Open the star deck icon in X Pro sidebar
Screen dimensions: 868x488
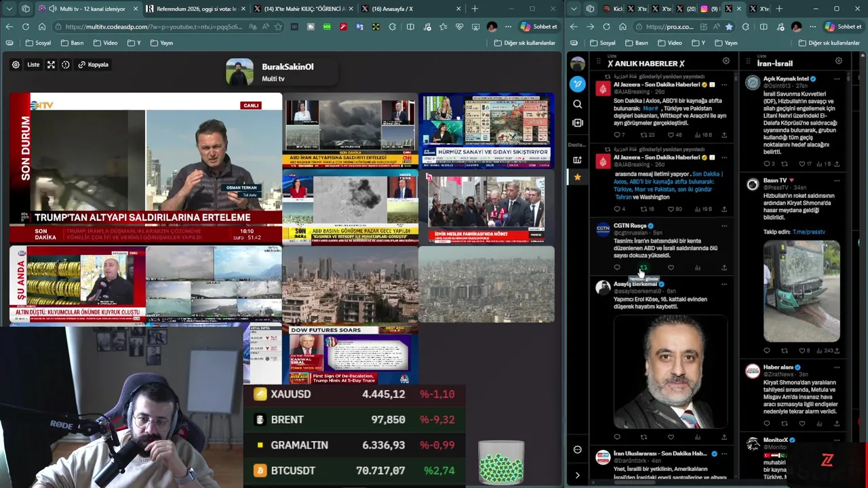[577, 177]
